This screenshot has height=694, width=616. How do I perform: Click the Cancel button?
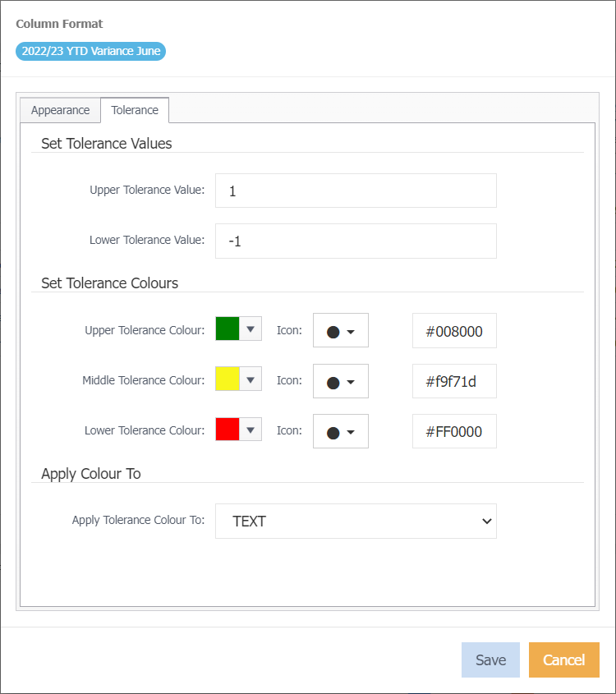pyautogui.click(x=563, y=660)
